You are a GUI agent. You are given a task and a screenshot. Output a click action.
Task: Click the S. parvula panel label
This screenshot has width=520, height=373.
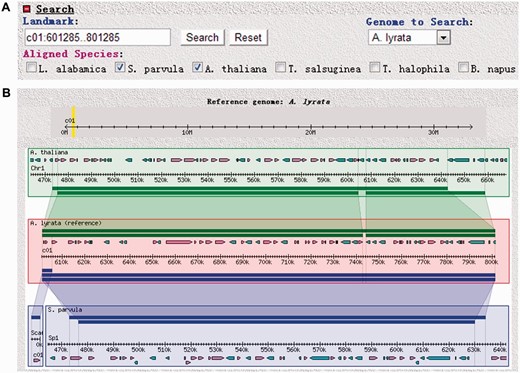[65, 310]
